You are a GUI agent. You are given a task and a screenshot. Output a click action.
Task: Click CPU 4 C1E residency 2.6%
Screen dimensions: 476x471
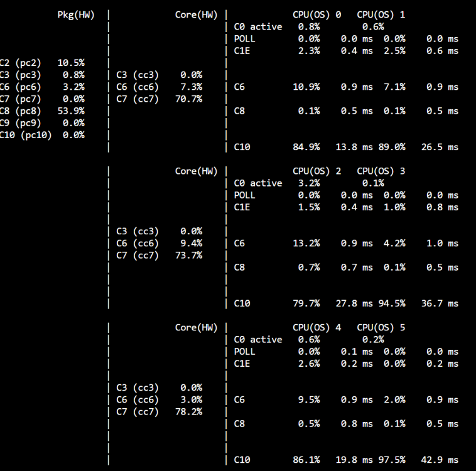(309, 364)
